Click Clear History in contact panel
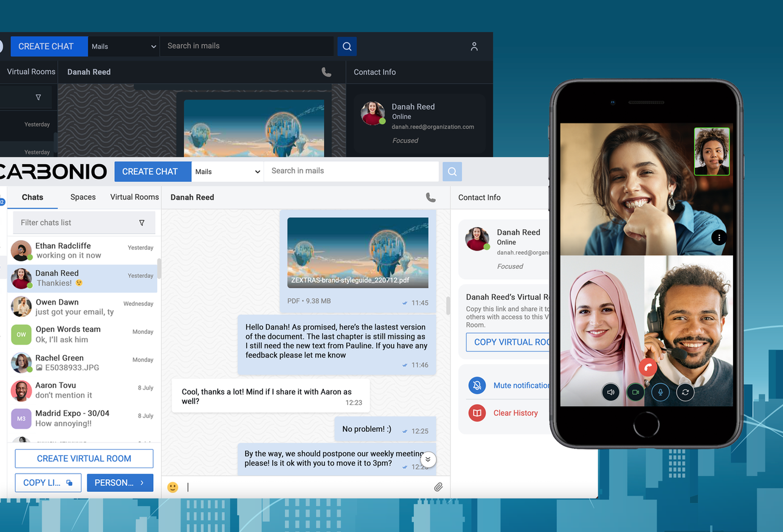 [x=515, y=413]
